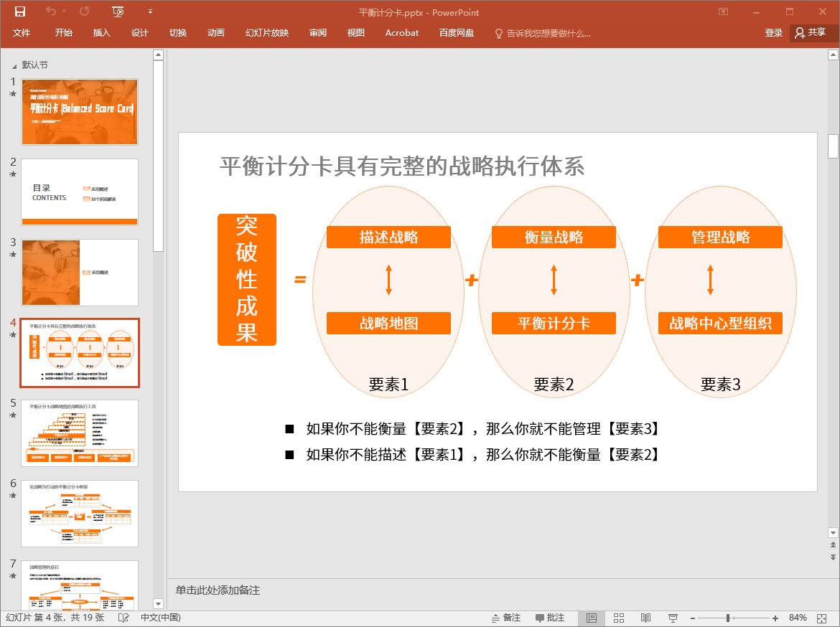Screen dimensions: 840x627
Task: Click the 共享 share button
Action: pos(811,33)
